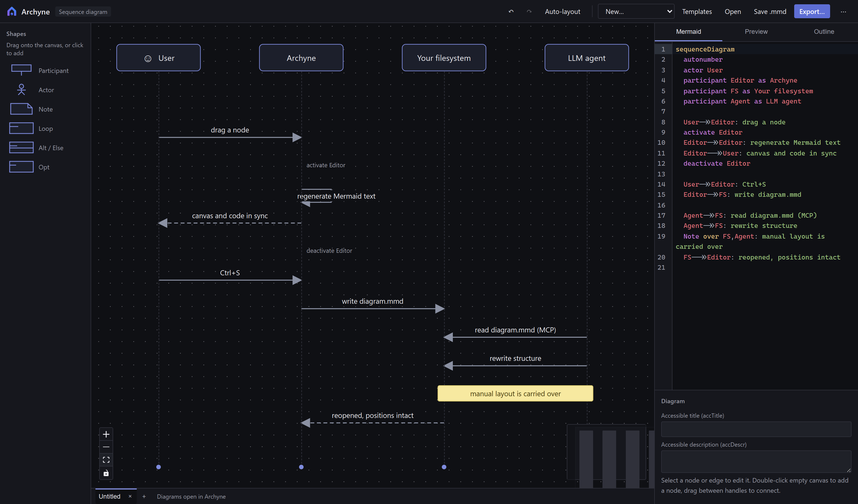Click the Export... button
858x504 pixels.
click(x=812, y=12)
